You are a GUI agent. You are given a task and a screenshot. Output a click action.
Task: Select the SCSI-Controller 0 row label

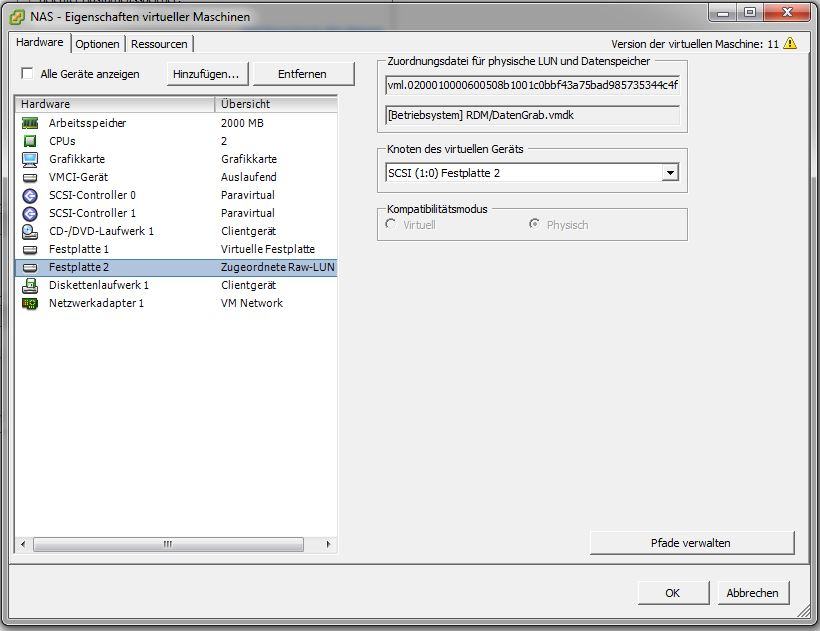coord(92,195)
